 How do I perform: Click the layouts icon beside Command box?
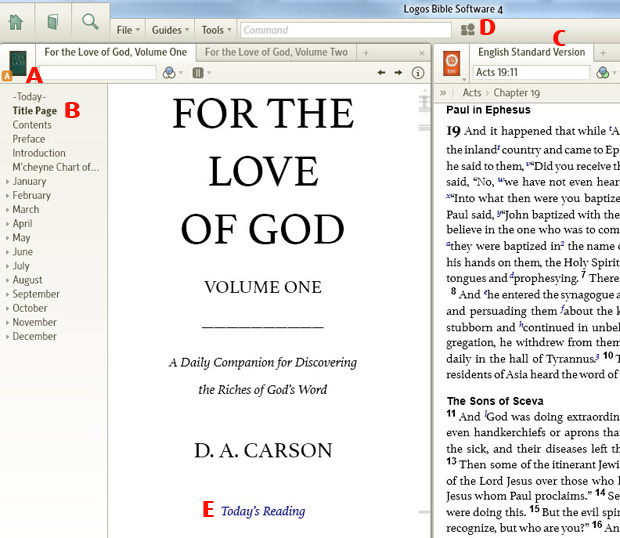point(467,30)
